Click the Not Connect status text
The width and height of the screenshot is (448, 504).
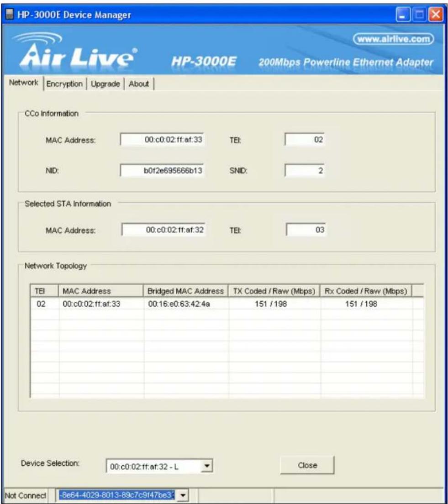(26, 495)
